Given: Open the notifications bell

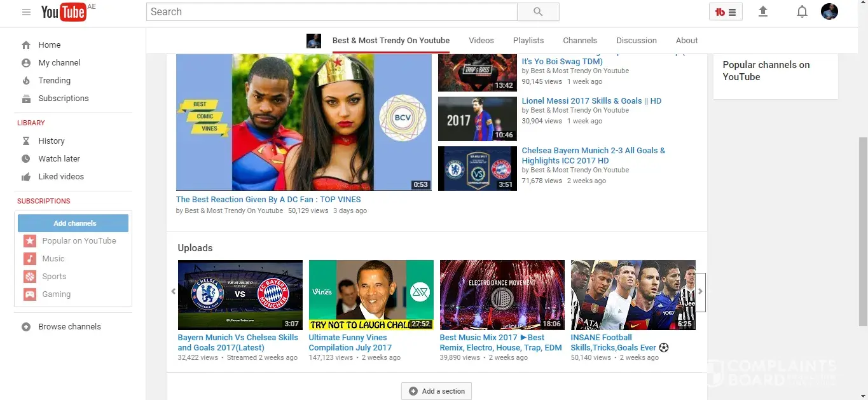Looking at the screenshot, I should click(x=802, y=11).
